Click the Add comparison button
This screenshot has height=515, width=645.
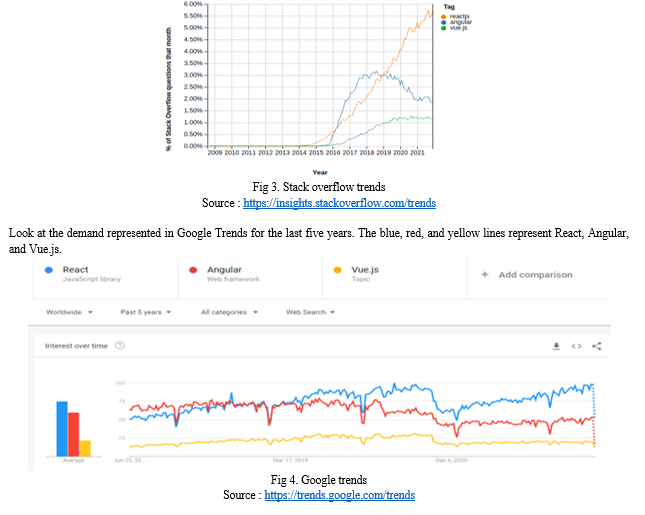538,278
